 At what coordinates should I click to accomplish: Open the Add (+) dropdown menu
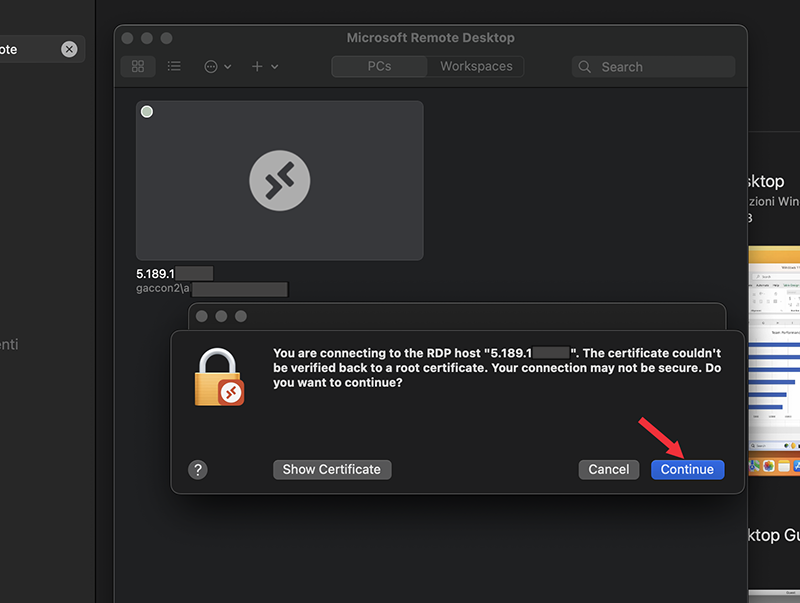pos(265,66)
